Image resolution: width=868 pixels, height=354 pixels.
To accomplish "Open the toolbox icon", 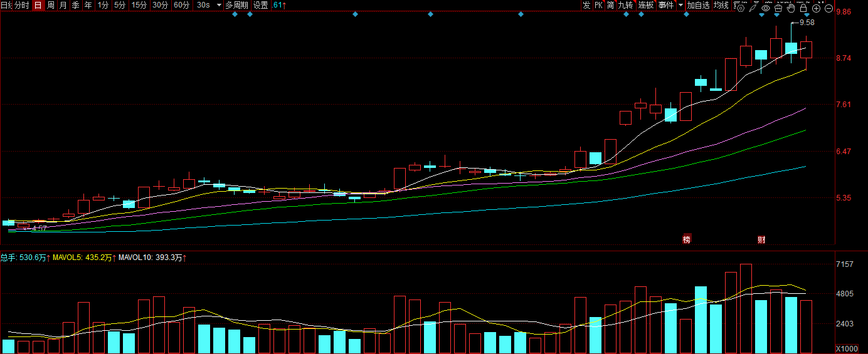I will 778,8.
